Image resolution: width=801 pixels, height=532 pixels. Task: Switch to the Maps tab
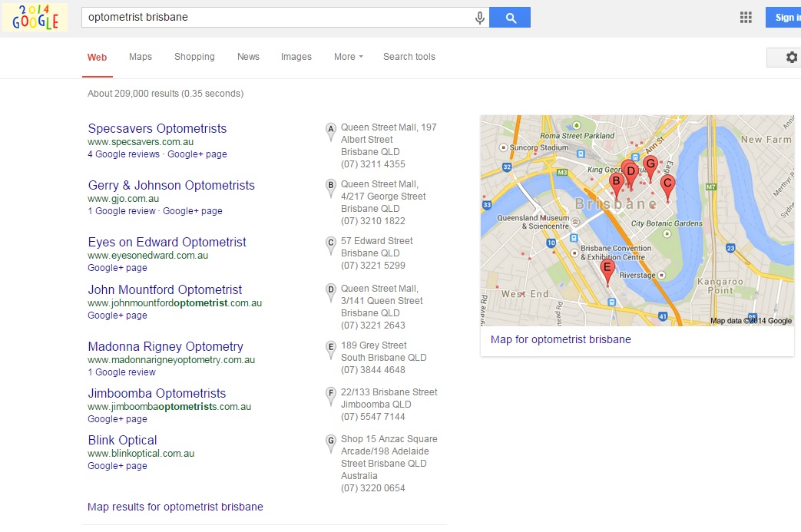141,57
